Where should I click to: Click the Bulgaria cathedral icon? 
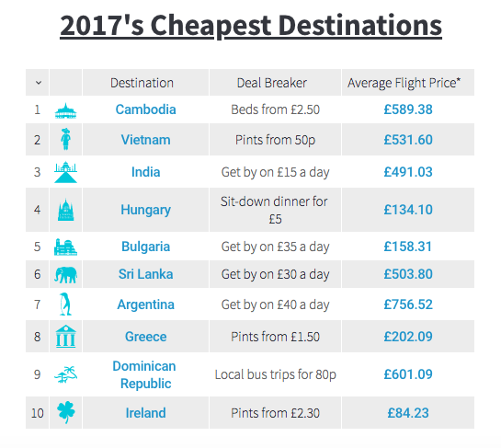coord(65,247)
